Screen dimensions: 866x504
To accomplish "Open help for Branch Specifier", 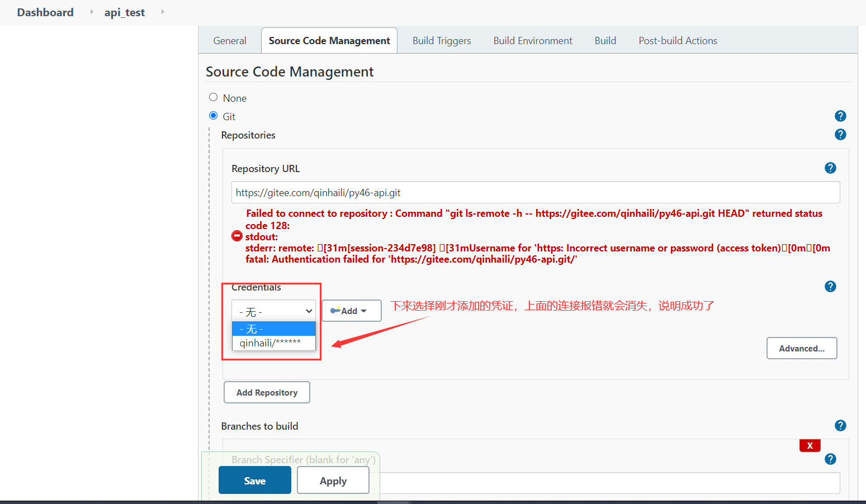I will coord(830,459).
